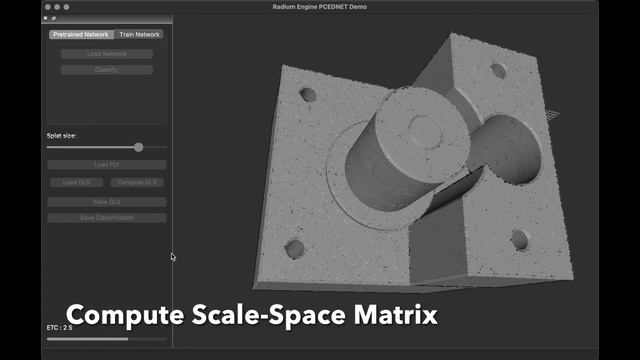Click the ETC progress bar

pyautogui.click(x=107, y=339)
